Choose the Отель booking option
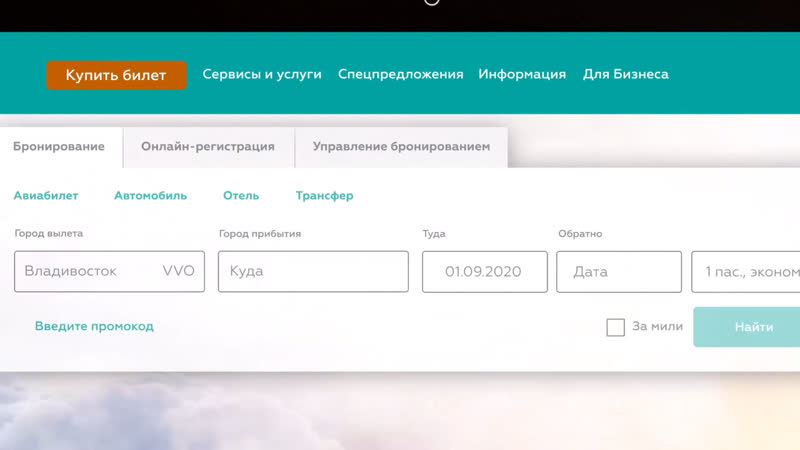800x450 pixels. point(241,196)
